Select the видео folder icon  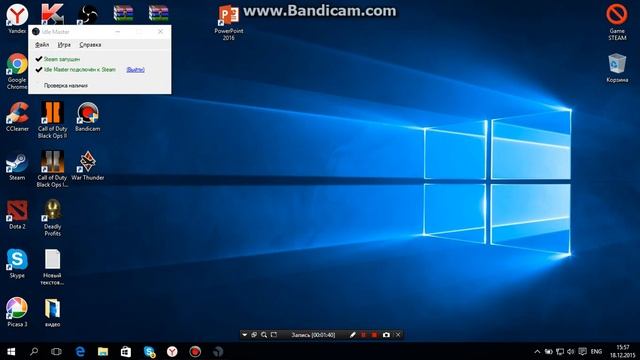pyautogui.click(x=52, y=313)
